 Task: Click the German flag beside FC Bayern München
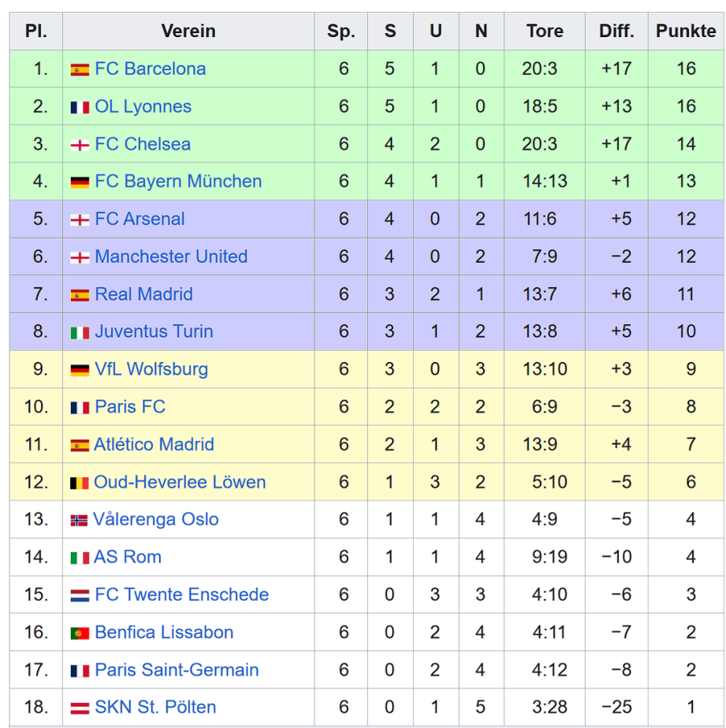(79, 183)
